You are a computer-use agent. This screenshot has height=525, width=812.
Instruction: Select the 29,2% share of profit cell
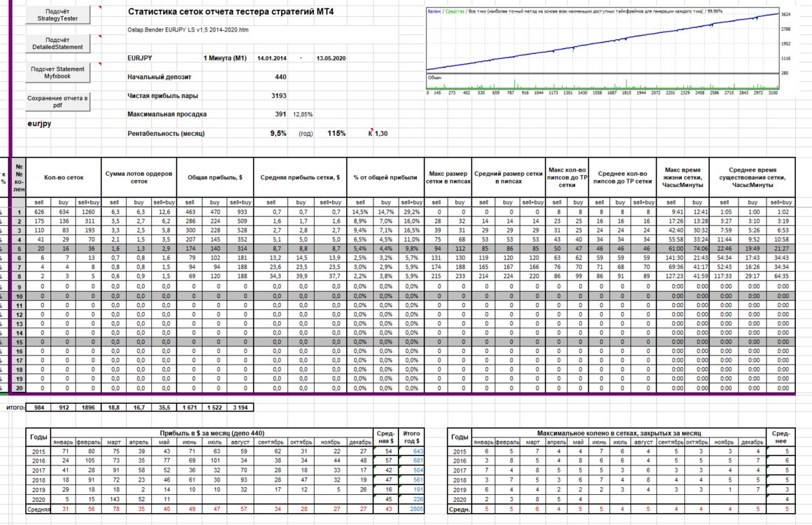412,212
